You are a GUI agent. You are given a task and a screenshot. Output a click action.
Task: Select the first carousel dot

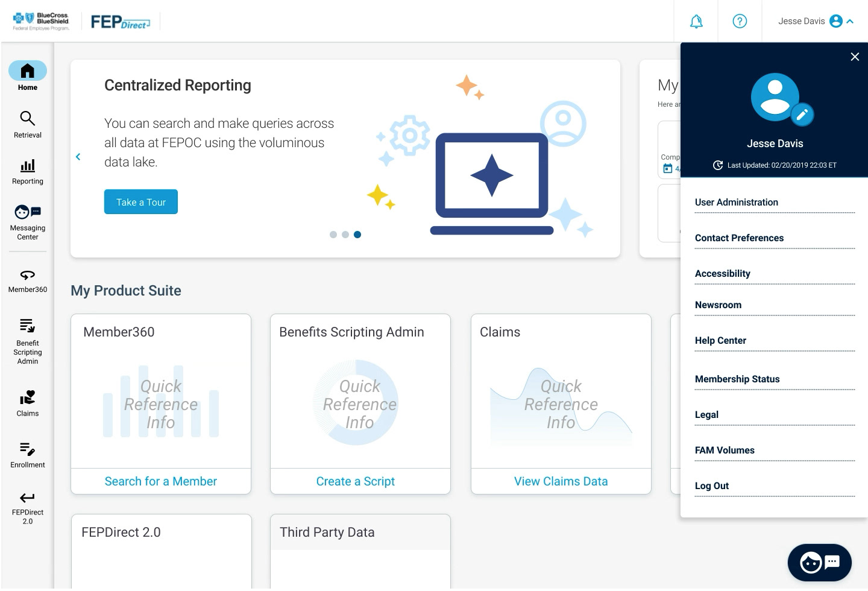click(333, 235)
